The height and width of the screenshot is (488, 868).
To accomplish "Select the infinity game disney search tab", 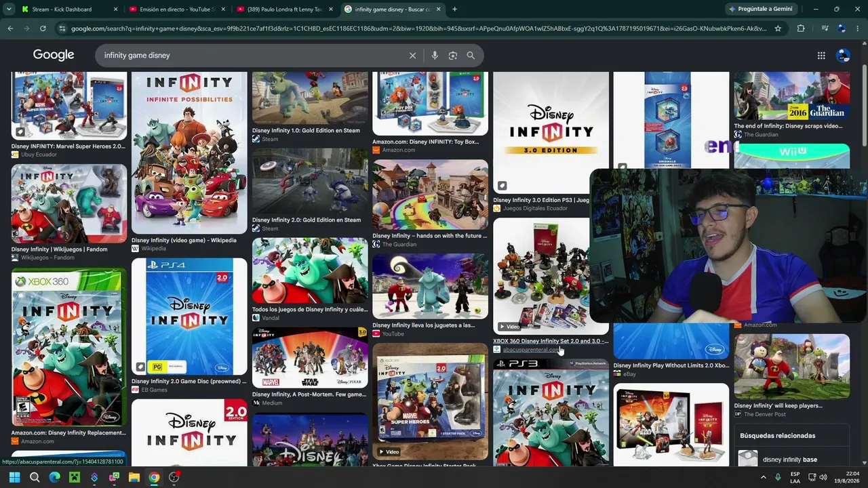I will (x=392, y=9).
